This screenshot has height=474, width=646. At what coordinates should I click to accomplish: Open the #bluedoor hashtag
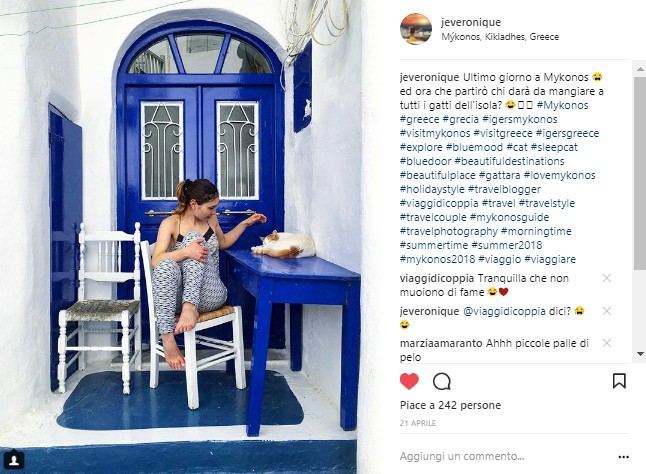425,161
